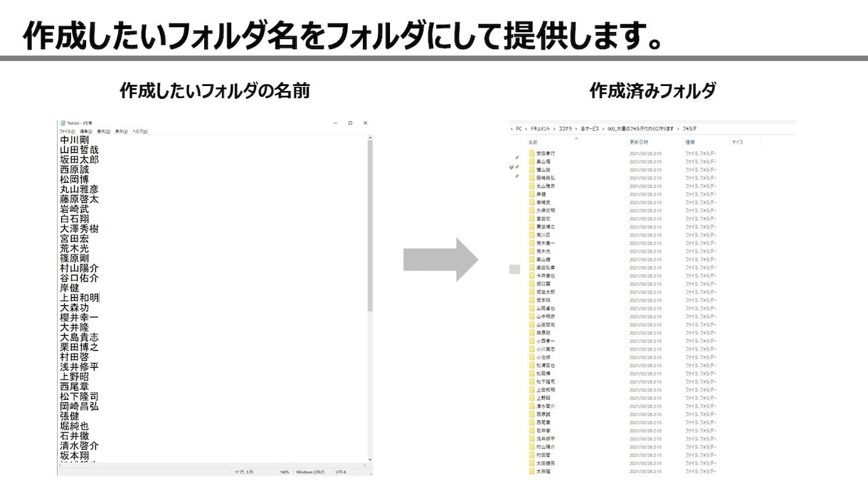Place cursor on line 櫻井幸一 in Notepad
This screenshot has width=868, height=488.
point(79,317)
